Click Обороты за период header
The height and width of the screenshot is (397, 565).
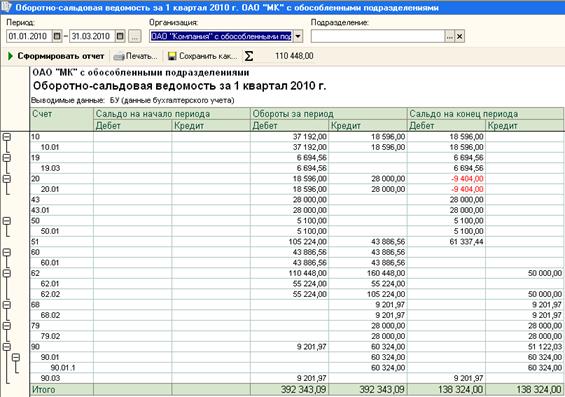pos(329,114)
